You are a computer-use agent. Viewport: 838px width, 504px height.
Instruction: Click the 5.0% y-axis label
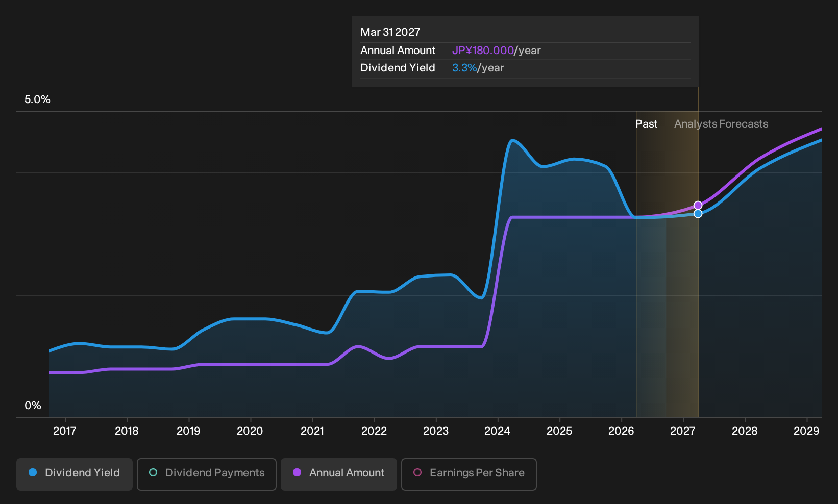[37, 99]
